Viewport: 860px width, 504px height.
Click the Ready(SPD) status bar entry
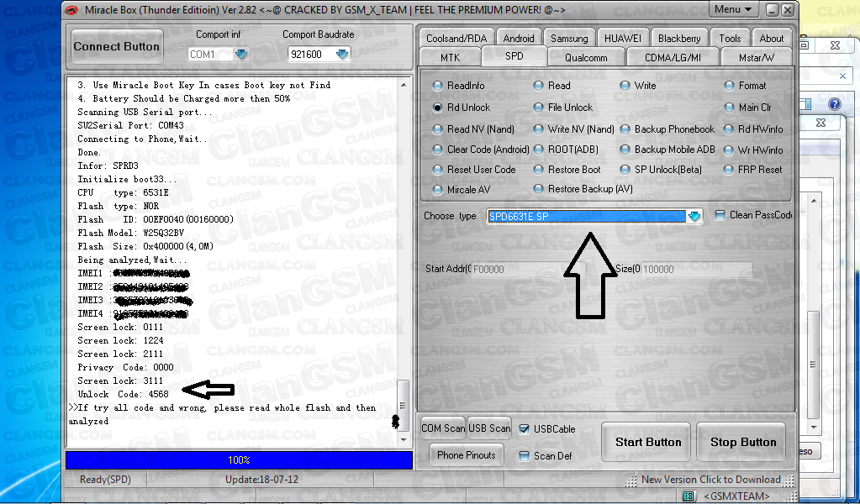coord(105,480)
